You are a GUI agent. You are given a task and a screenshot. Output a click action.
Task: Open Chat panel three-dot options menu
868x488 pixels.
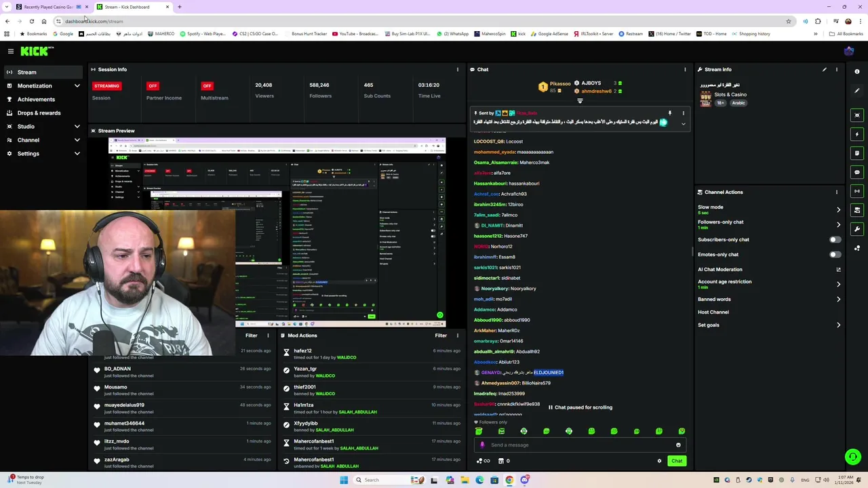tap(685, 69)
